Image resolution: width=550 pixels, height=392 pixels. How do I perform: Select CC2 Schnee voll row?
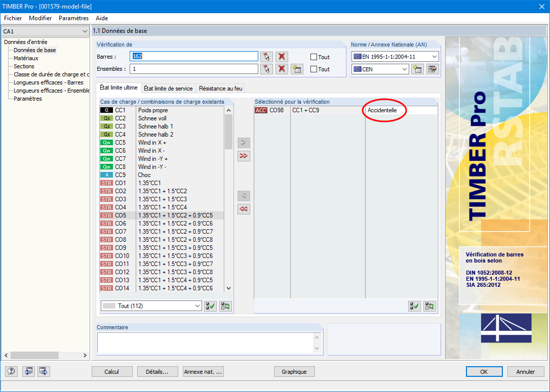(x=162, y=118)
